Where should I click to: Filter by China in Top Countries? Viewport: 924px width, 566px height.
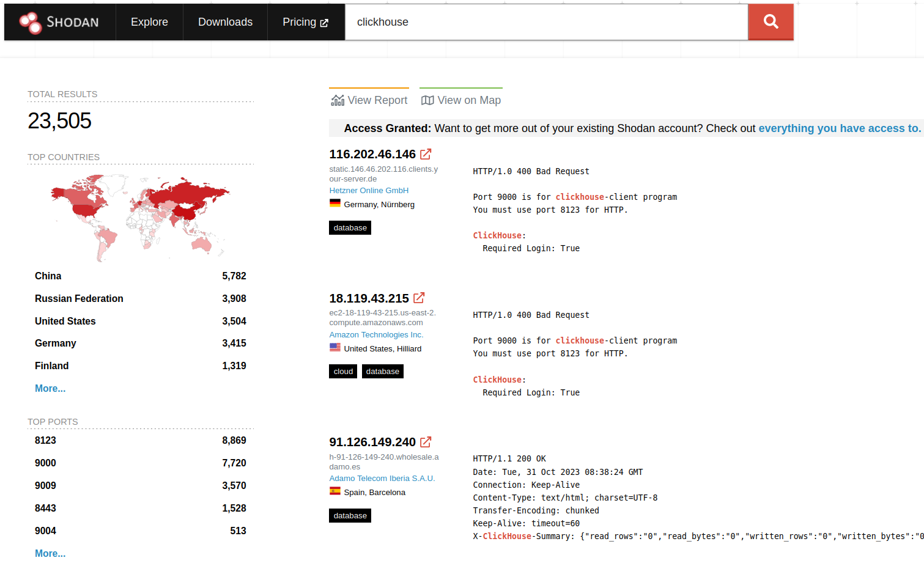48,276
